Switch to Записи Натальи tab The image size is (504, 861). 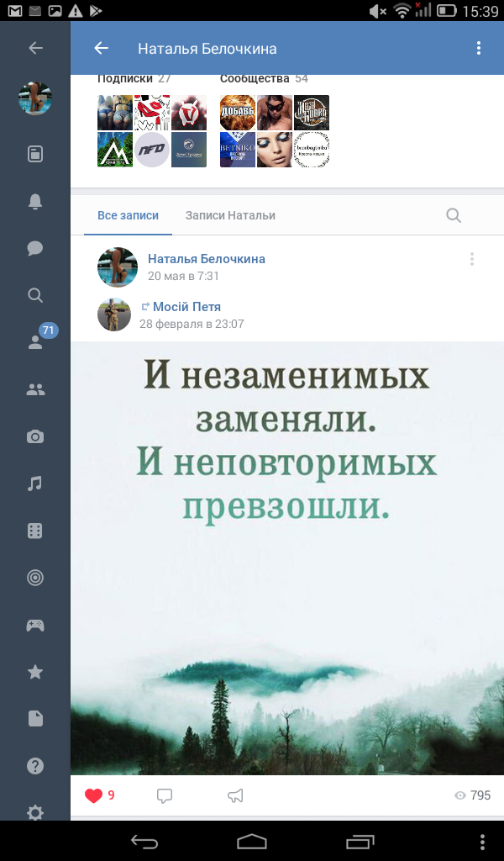(230, 215)
